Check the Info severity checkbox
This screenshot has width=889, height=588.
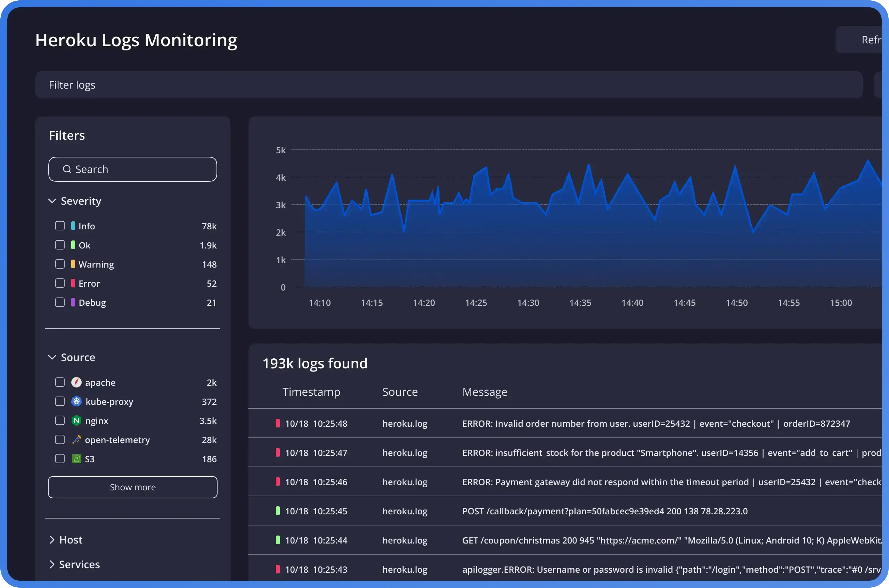point(60,226)
